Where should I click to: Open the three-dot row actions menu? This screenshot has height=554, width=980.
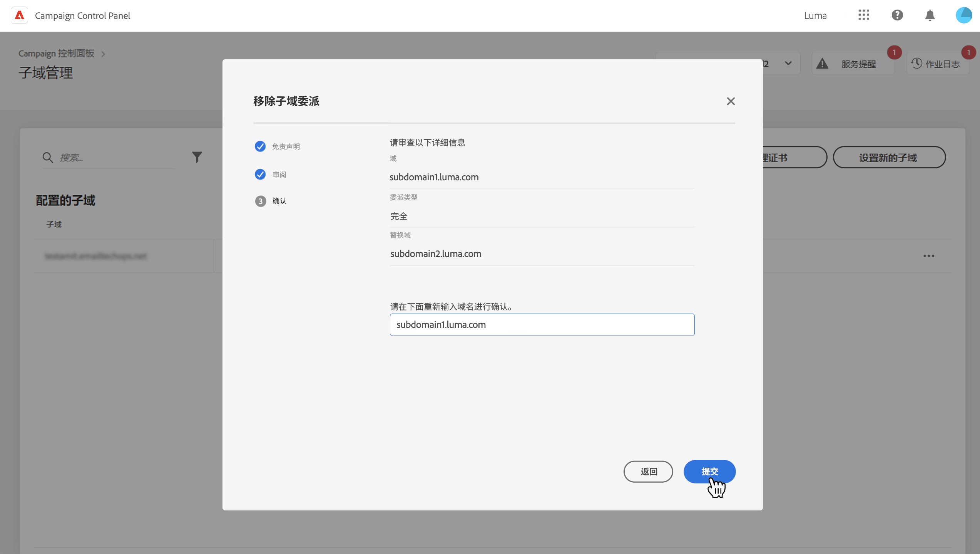(x=928, y=256)
